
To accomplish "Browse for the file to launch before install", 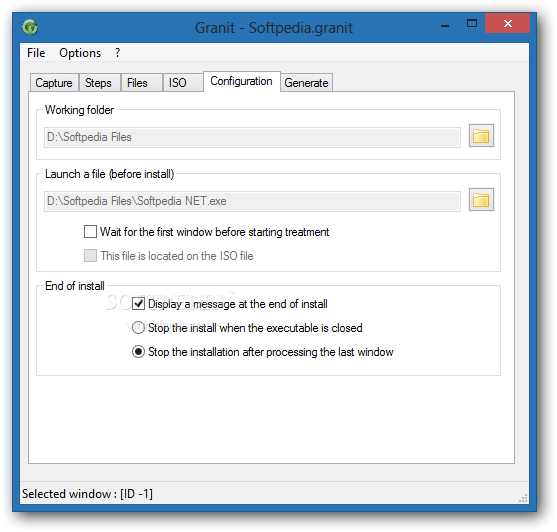I will point(481,200).
